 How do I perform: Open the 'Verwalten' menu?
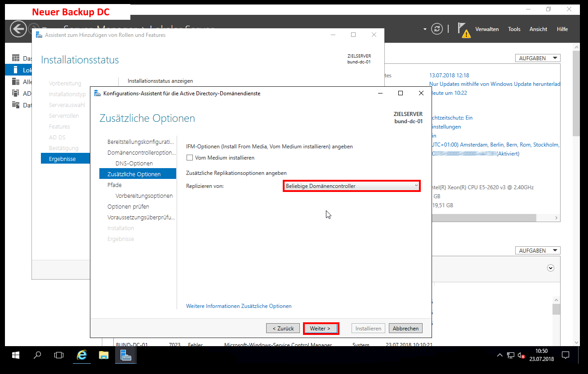[487, 29]
